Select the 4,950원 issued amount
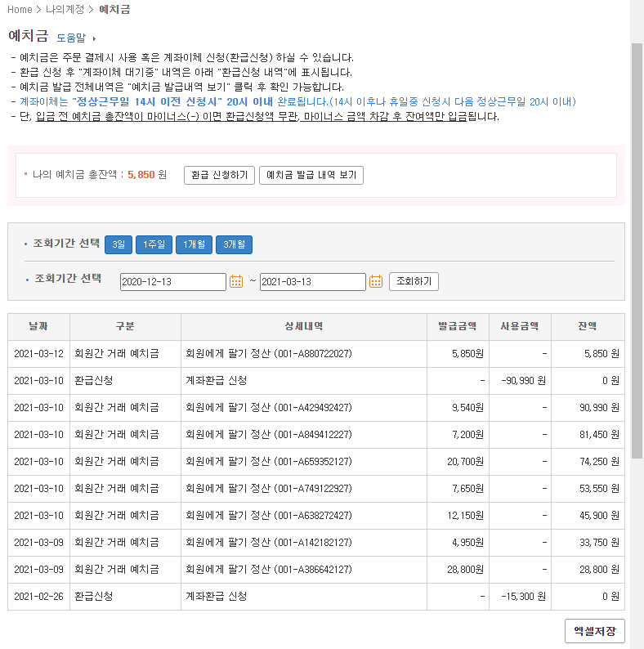The image size is (644, 649). [x=467, y=543]
